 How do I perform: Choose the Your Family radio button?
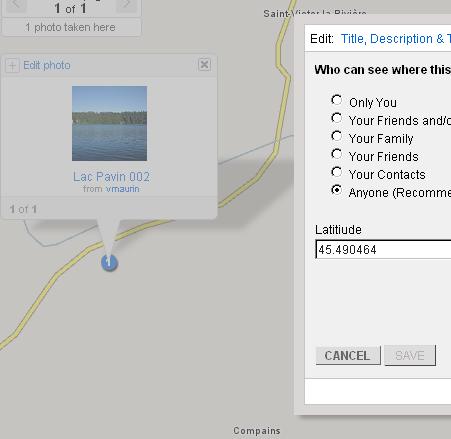tap(337, 136)
